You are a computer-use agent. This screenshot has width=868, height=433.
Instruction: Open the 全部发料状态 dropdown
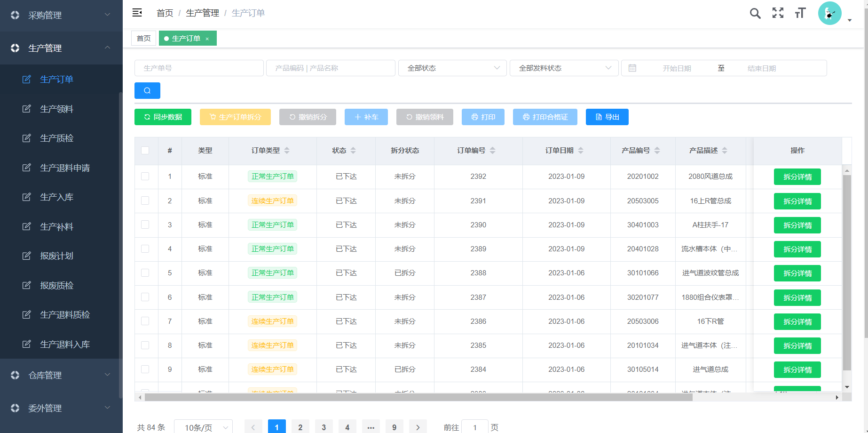tap(564, 68)
